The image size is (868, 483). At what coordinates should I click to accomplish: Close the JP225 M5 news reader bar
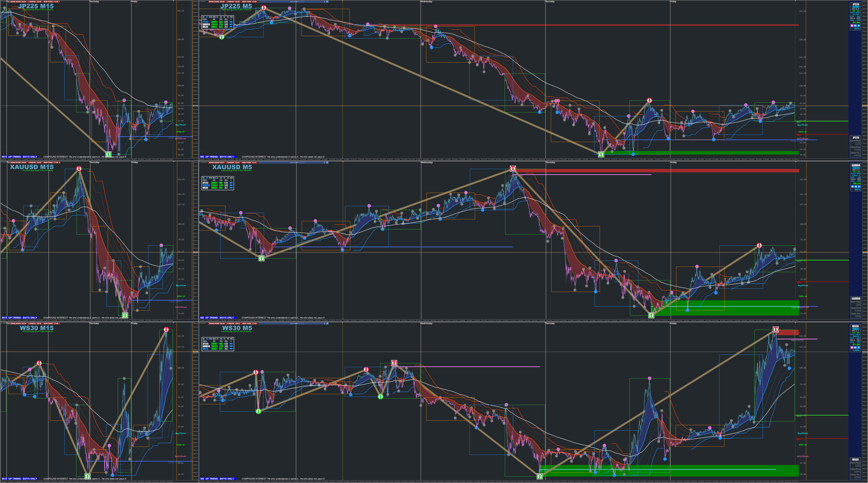[x=327, y=2]
